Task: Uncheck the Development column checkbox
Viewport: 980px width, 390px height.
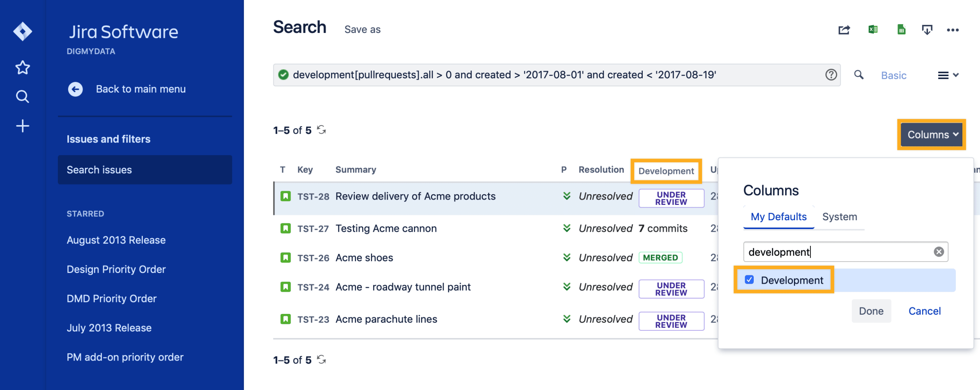Action: coord(750,280)
